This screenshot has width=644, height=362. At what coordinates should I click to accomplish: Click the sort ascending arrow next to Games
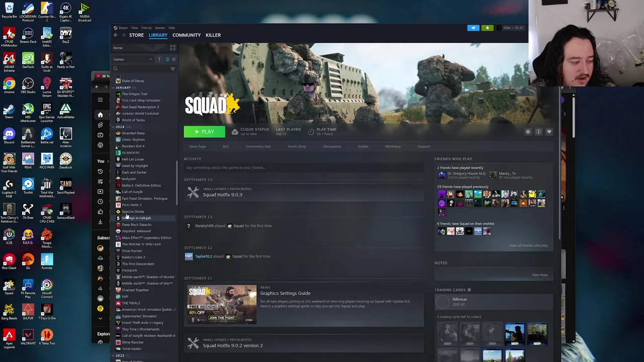click(159, 59)
